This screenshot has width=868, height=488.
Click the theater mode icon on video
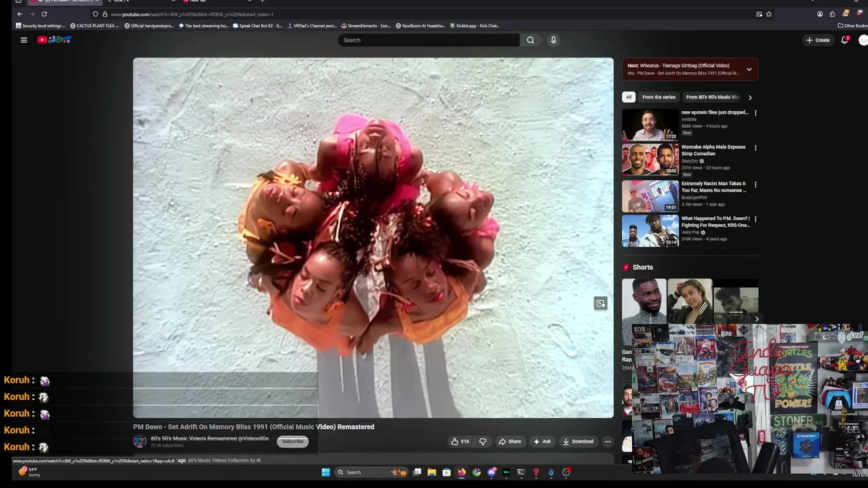tap(600, 303)
